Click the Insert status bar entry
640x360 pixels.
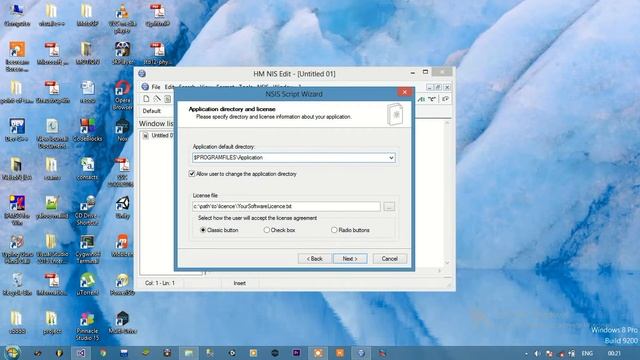coord(240,283)
